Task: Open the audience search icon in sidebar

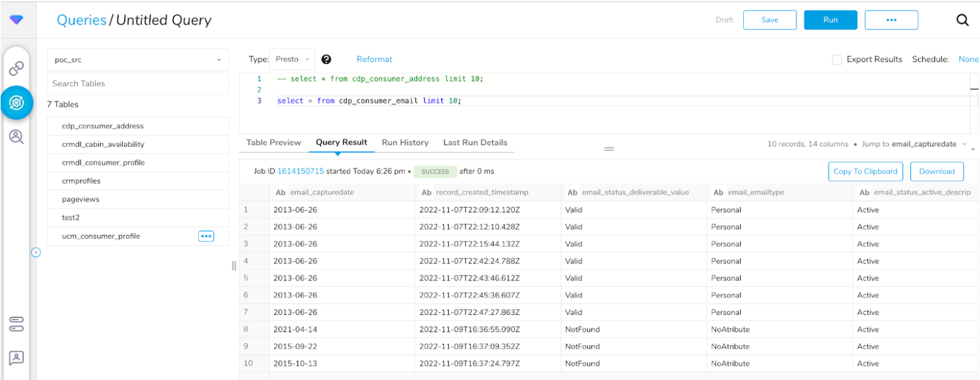Action: click(x=16, y=137)
